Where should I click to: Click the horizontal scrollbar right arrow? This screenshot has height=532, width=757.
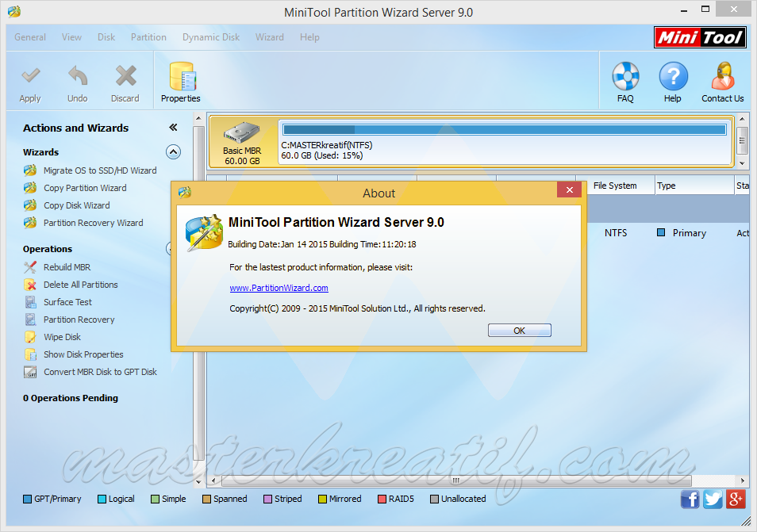743,480
